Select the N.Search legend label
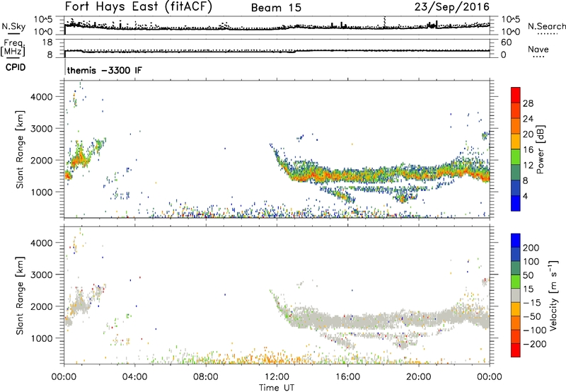The height and width of the screenshot is (392, 566). click(546, 26)
